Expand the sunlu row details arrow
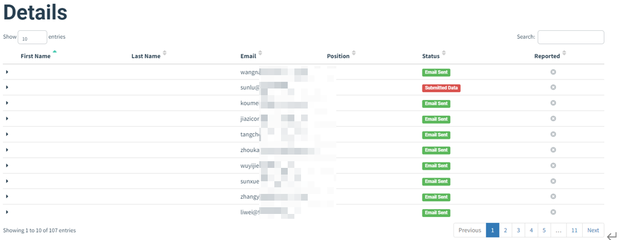The height and width of the screenshot is (240, 644). 7,87
